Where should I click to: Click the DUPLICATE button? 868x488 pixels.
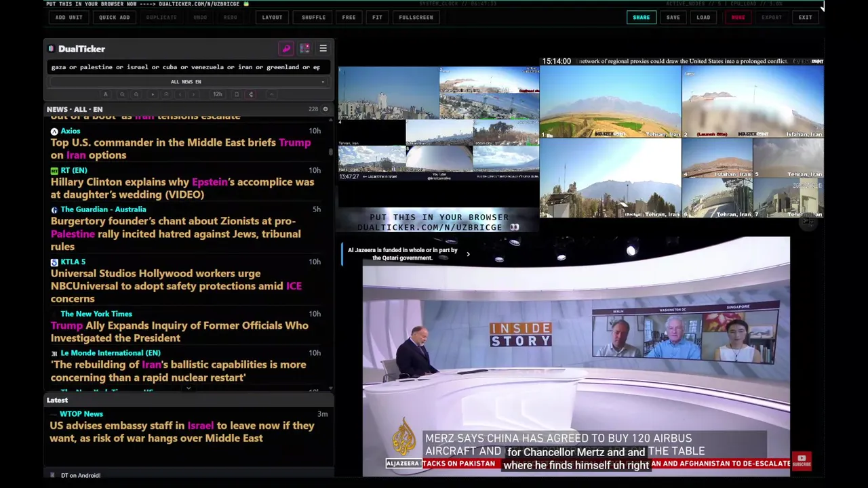click(x=161, y=17)
